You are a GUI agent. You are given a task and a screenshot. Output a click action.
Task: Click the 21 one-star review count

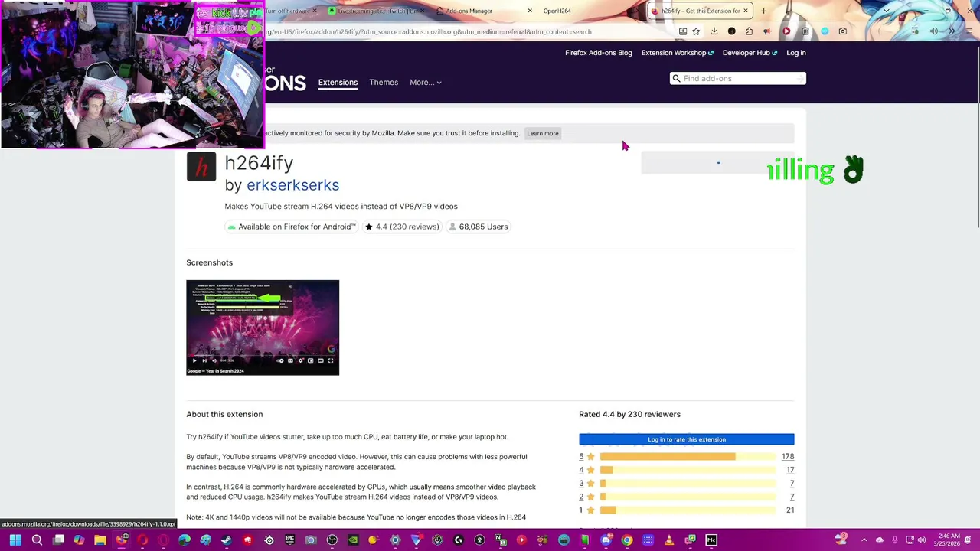pos(790,510)
